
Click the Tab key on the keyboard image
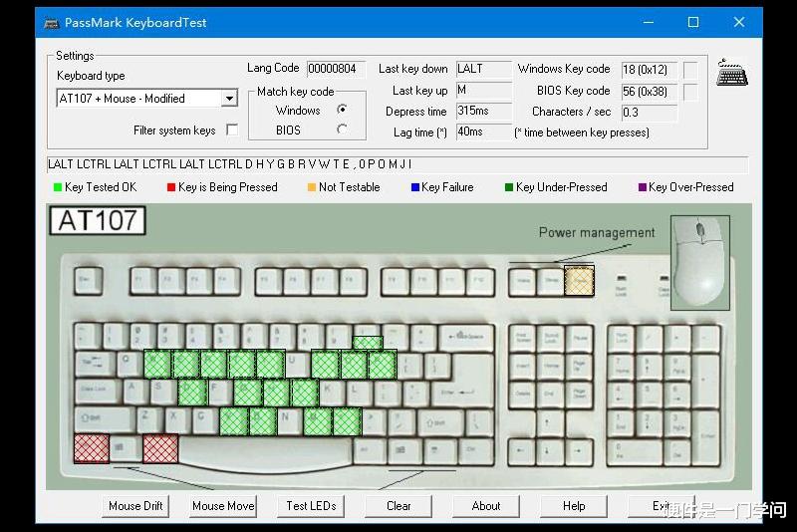(x=95, y=365)
